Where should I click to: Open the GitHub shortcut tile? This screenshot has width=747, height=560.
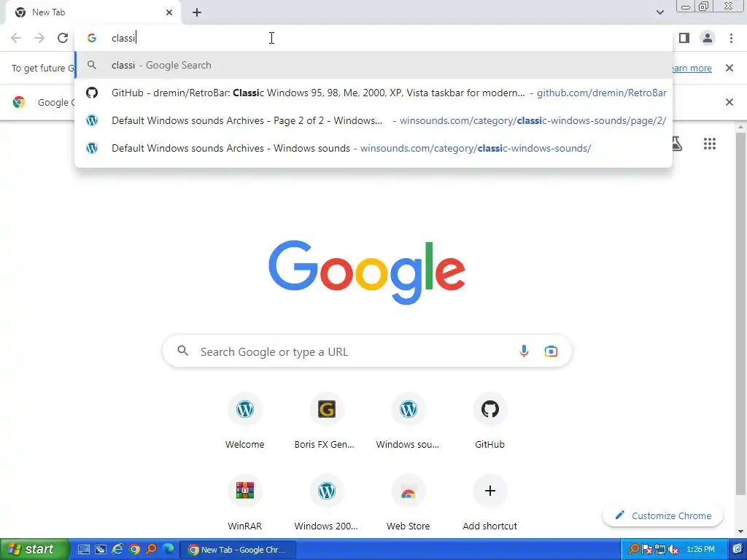489,421
